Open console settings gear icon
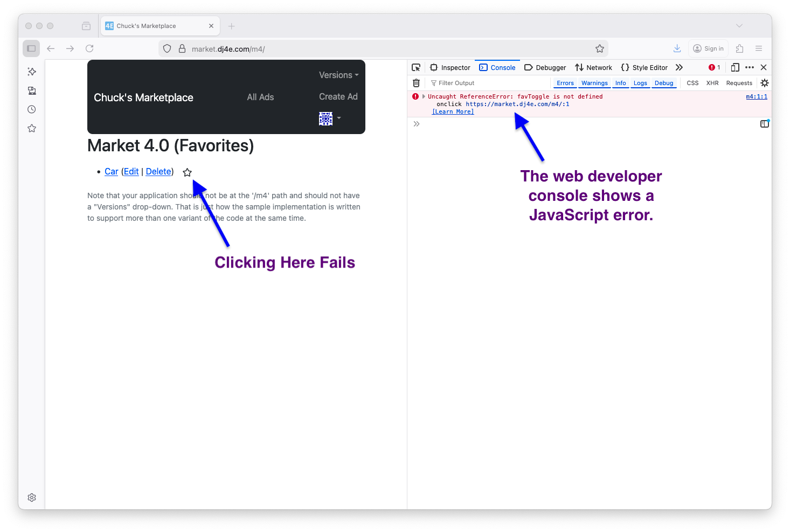Image resolution: width=790 pixels, height=532 pixels. (764, 83)
